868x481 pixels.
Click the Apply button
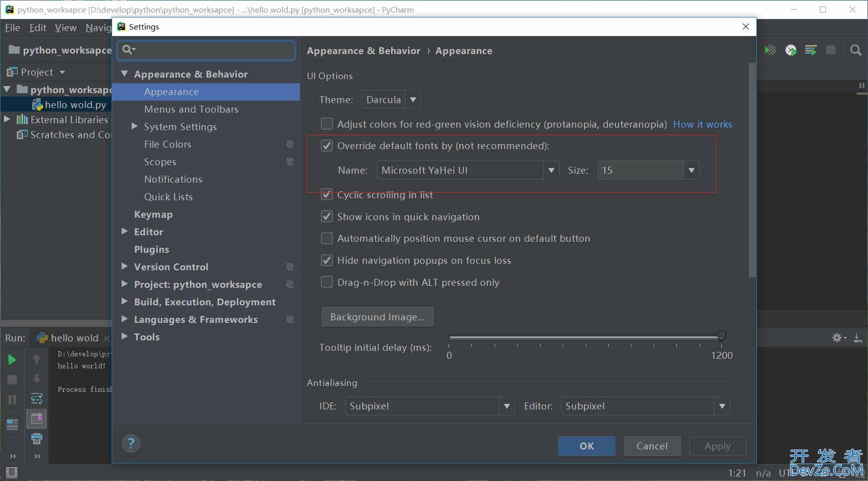[718, 446]
